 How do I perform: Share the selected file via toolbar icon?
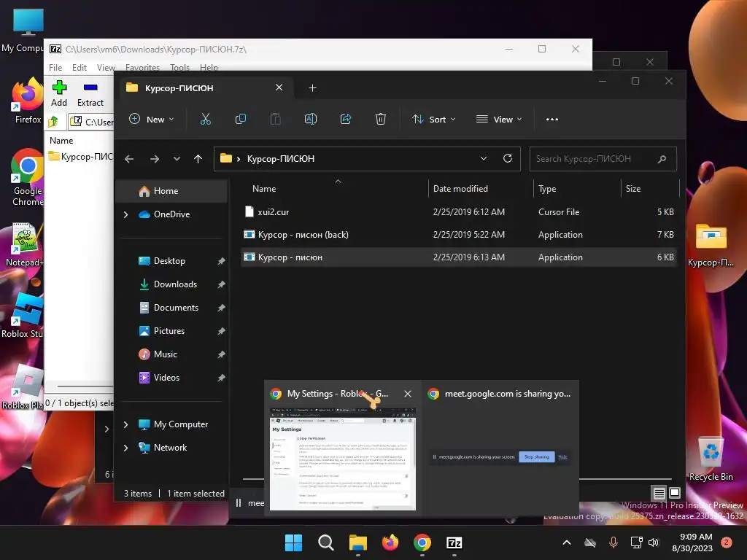(x=346, y=119)
